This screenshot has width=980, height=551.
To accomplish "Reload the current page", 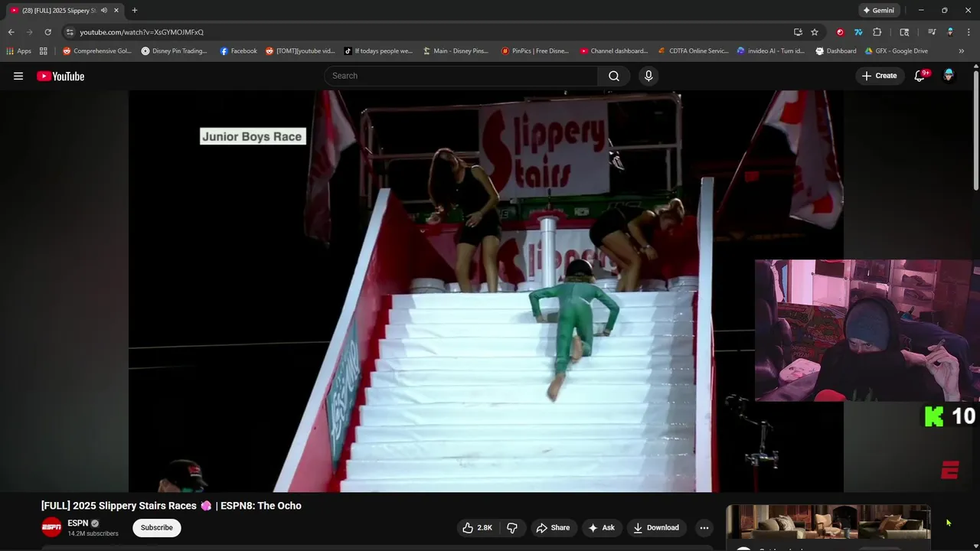I will pyautogui.click(x=47, y=32).
